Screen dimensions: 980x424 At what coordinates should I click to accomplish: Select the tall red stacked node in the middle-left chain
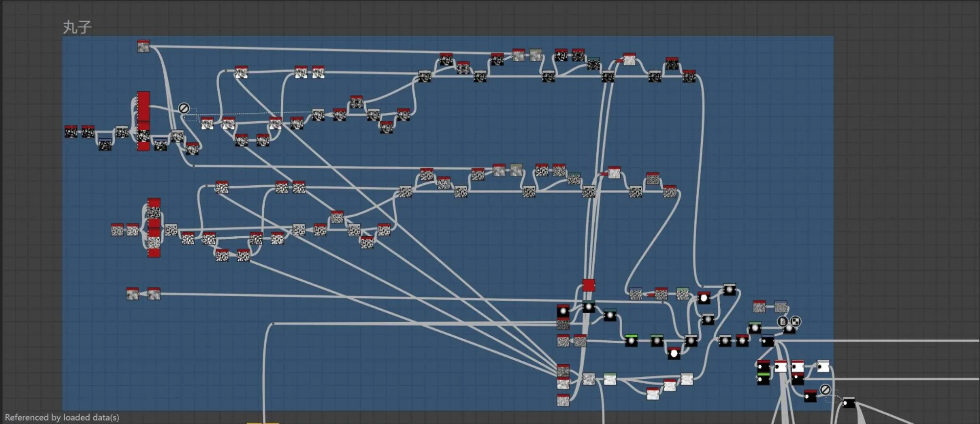pyautogui.click(x=154, y=227)
